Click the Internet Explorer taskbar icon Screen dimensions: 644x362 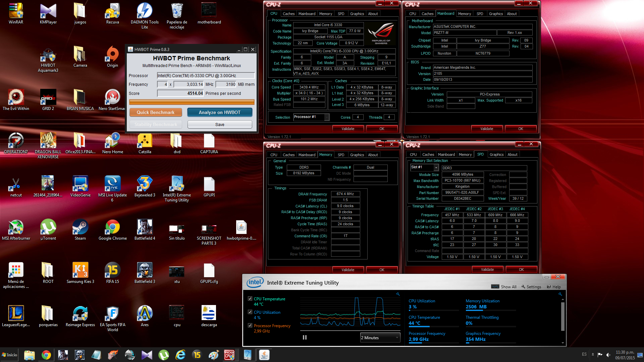pos(180,355)
